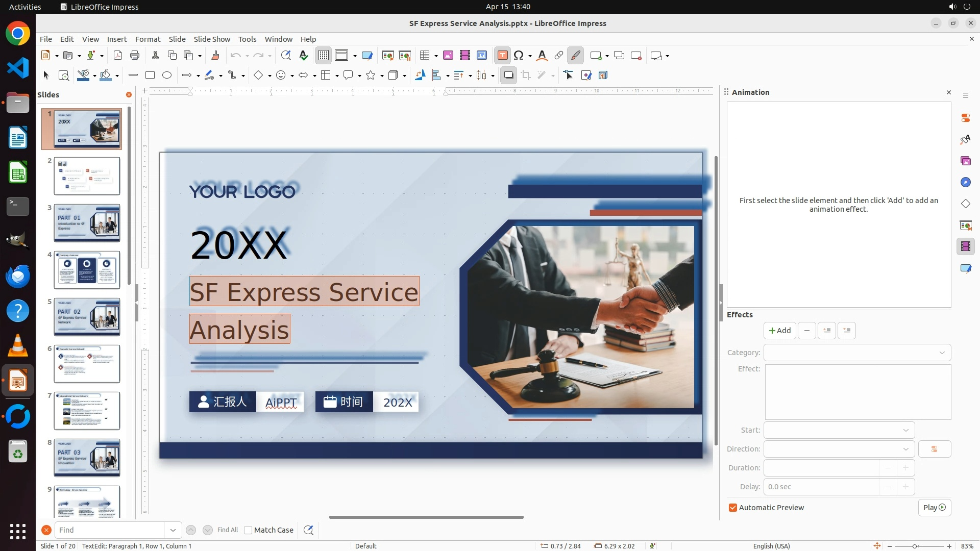Viewport: 980px width, 551px height.
Task: Enable the Match Case checkbox
Action: point(248,530)
